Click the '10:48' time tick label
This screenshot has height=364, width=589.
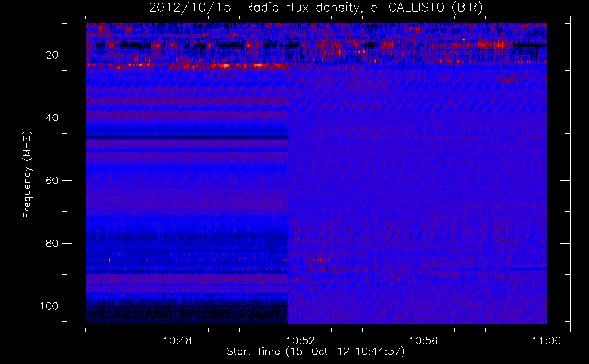pyautogui.click(x=177, y=341)
